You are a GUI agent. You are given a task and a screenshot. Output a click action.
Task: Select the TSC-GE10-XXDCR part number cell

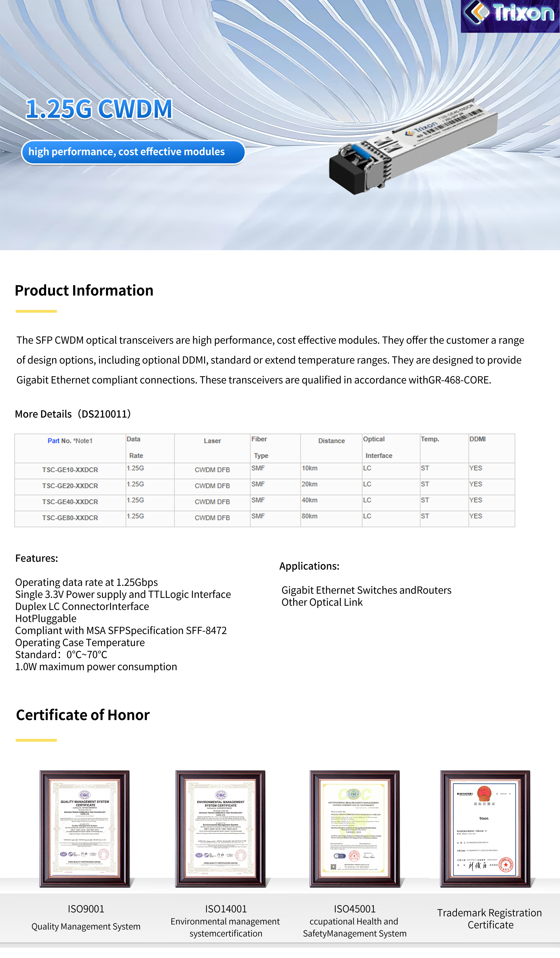[x=70, y=470]
